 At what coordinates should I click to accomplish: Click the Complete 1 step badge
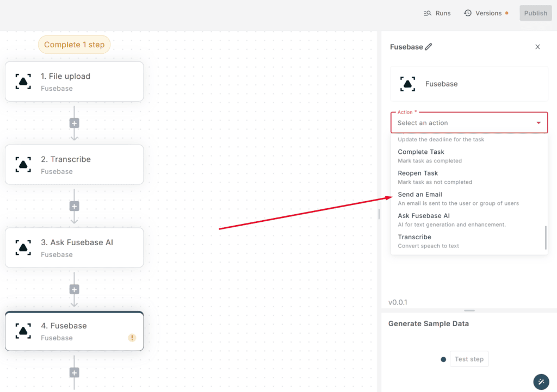tap(74, 45)
